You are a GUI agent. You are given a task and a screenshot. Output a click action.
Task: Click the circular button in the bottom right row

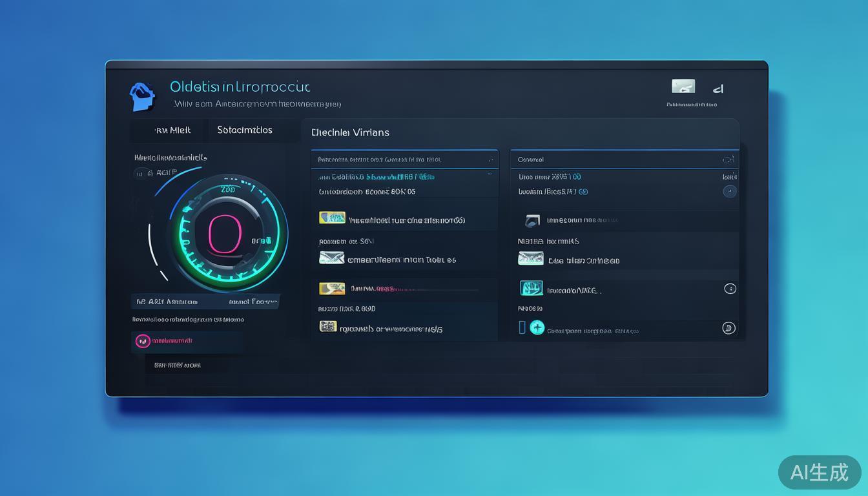pos(728,328)
